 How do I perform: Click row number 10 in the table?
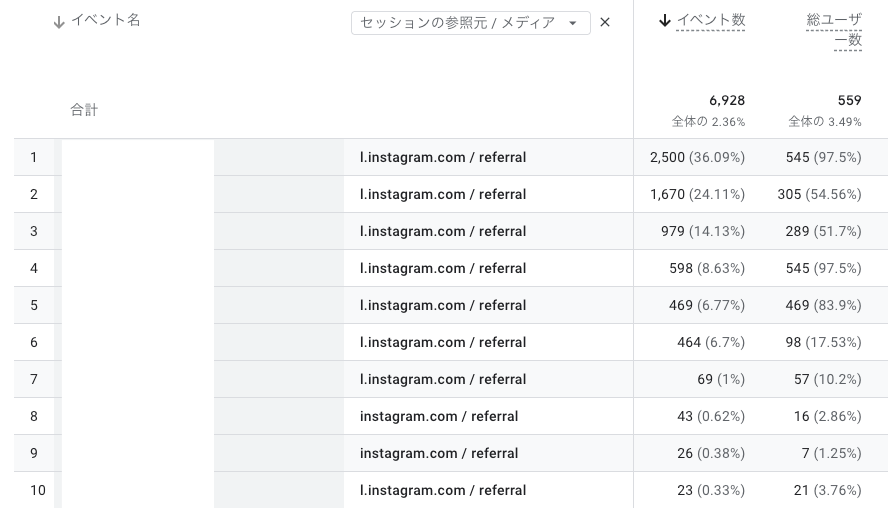coord(38,490)
